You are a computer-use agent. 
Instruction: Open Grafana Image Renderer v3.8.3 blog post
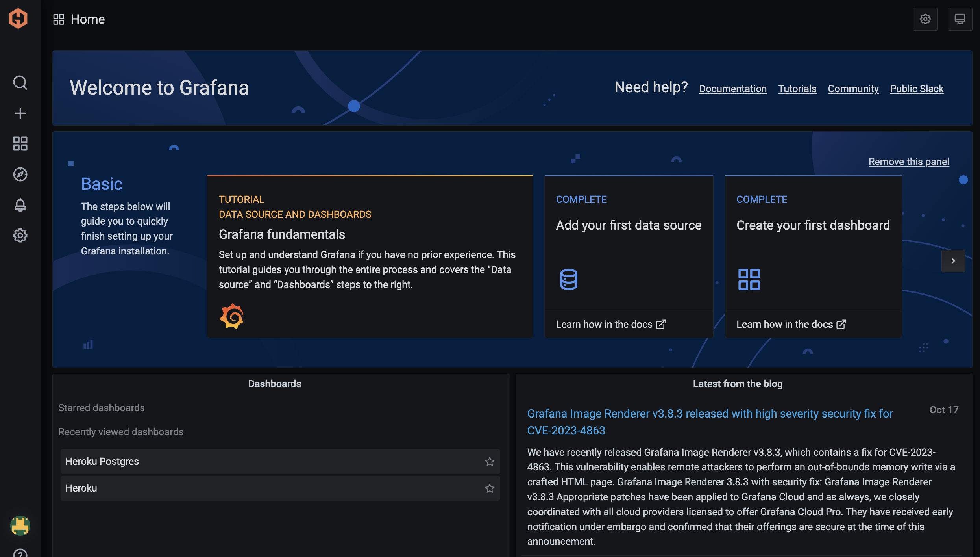[710, 422]
